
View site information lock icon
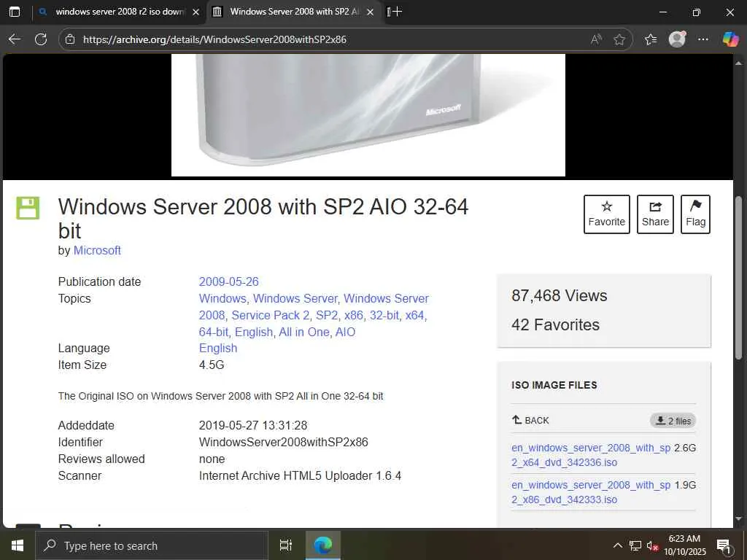click(x=70, y=39)
